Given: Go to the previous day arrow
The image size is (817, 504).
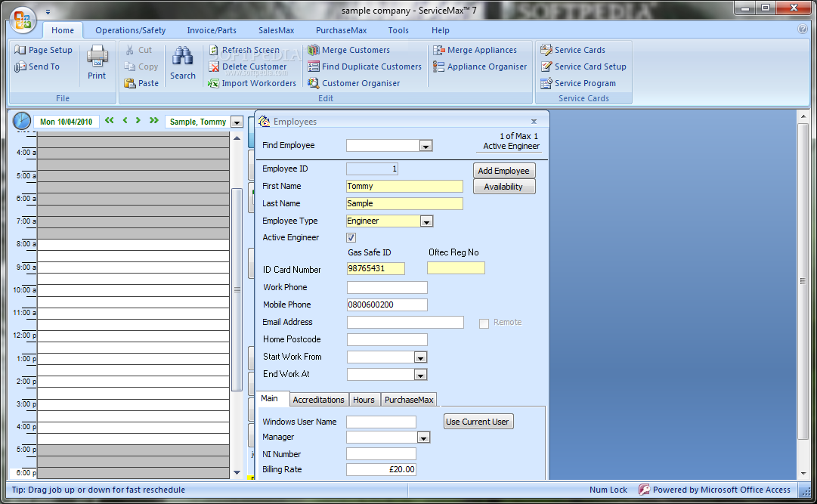Looking at the screenshot, I should (x=125, y=120).
